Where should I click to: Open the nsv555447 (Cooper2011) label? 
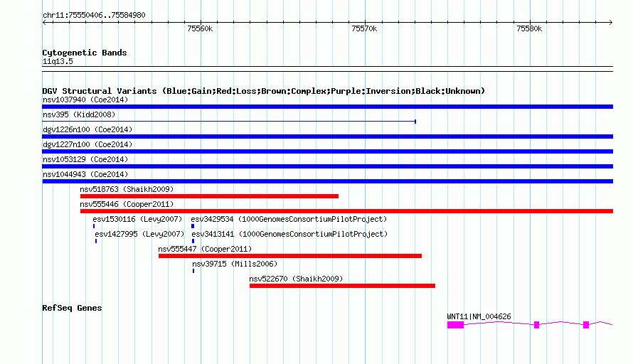click(x=205, y=249)
